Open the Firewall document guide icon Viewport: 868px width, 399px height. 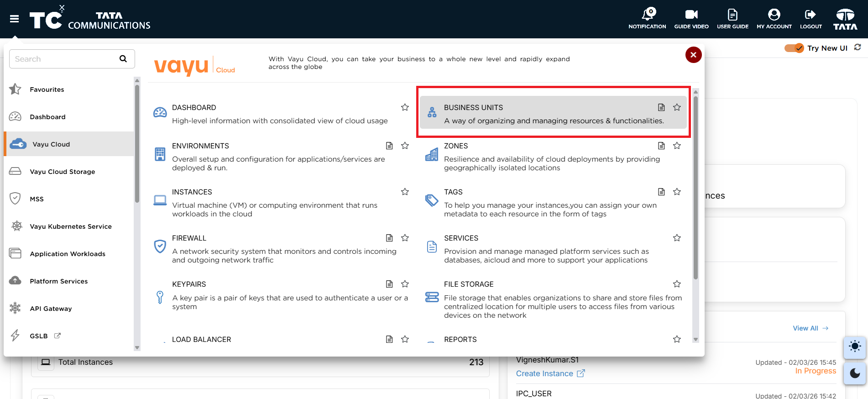(389, 238)
